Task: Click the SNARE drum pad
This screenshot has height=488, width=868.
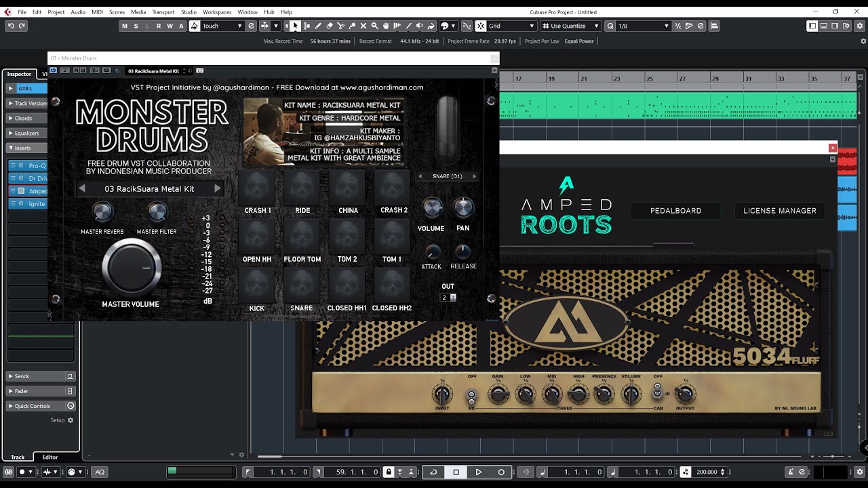Action: 302,285
